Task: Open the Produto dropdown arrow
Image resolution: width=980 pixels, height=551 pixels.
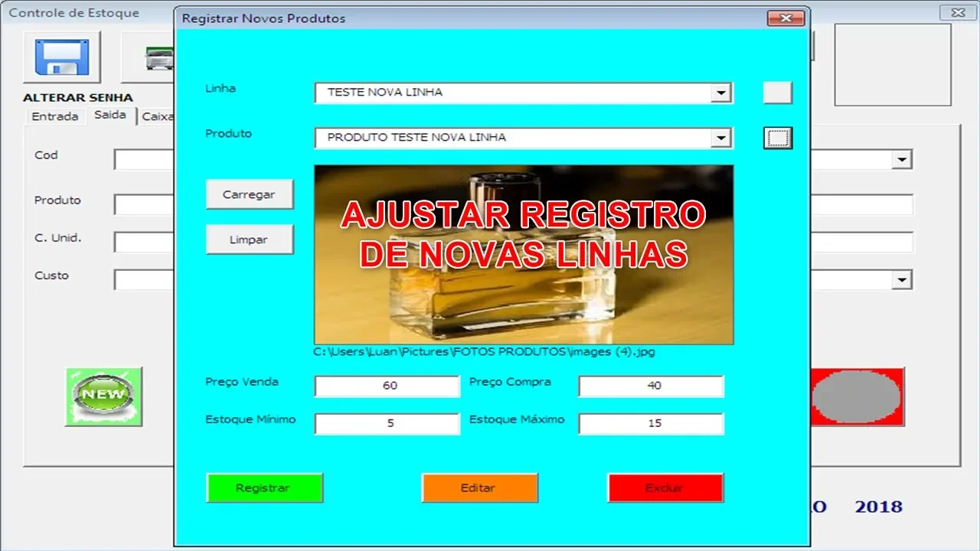Action: (720, 138)
